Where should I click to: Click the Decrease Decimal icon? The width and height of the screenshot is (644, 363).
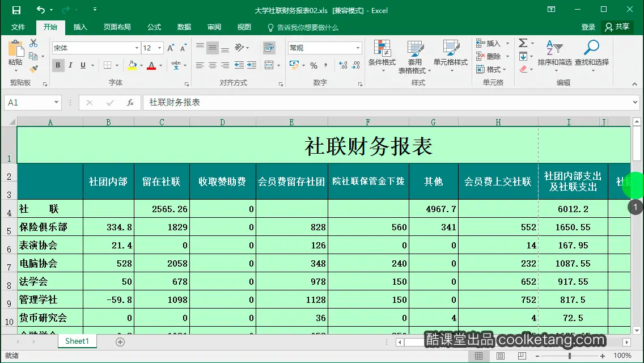355,65
